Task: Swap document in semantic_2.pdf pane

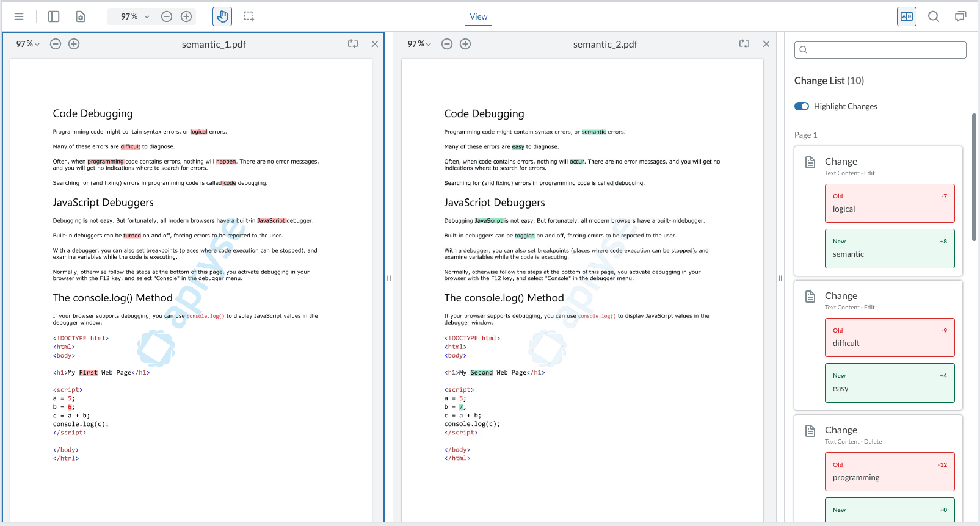Action: click(744, 44)
